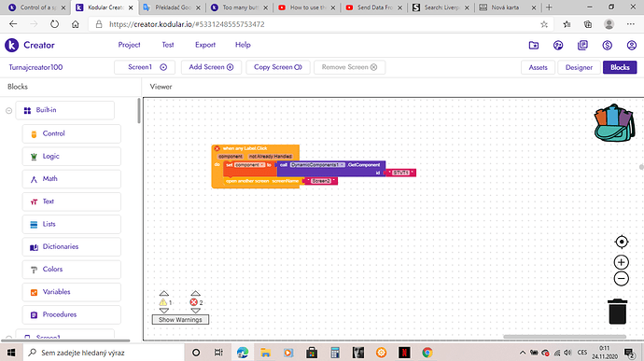
Task: Click the dollar sign icon in header
Action: pyautogui.click(x=607, y=45)
